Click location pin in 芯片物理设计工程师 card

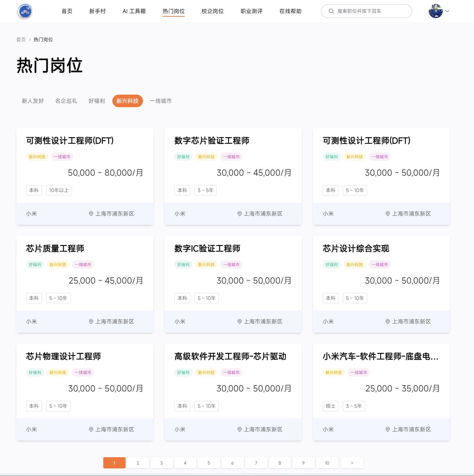click(x=91, y=429)
